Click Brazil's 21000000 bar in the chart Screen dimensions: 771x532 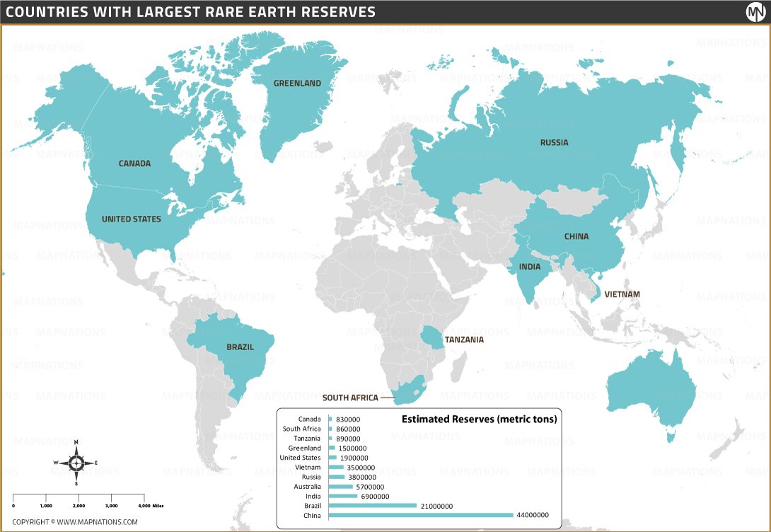coord(372,506)
